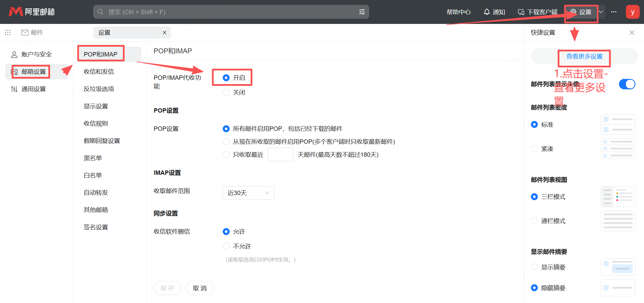
Task: Select 假期回复设置 in settings menu
Action: [102, 141]
